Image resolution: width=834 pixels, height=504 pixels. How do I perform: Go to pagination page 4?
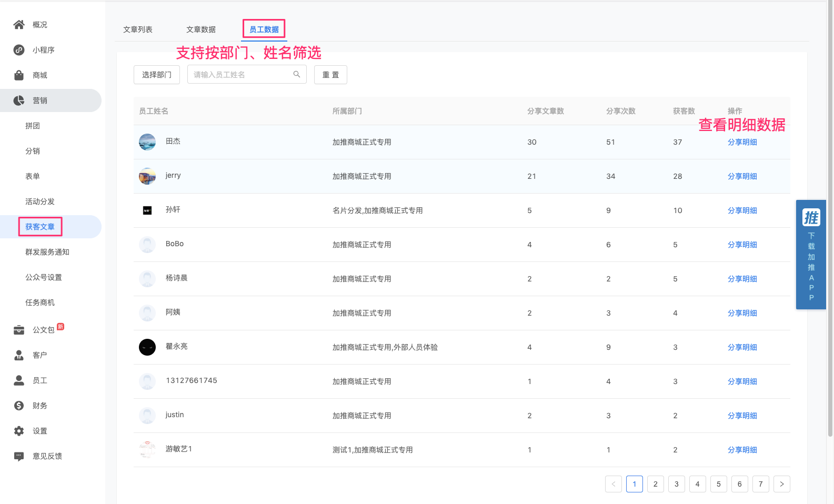tap(698, 484)
